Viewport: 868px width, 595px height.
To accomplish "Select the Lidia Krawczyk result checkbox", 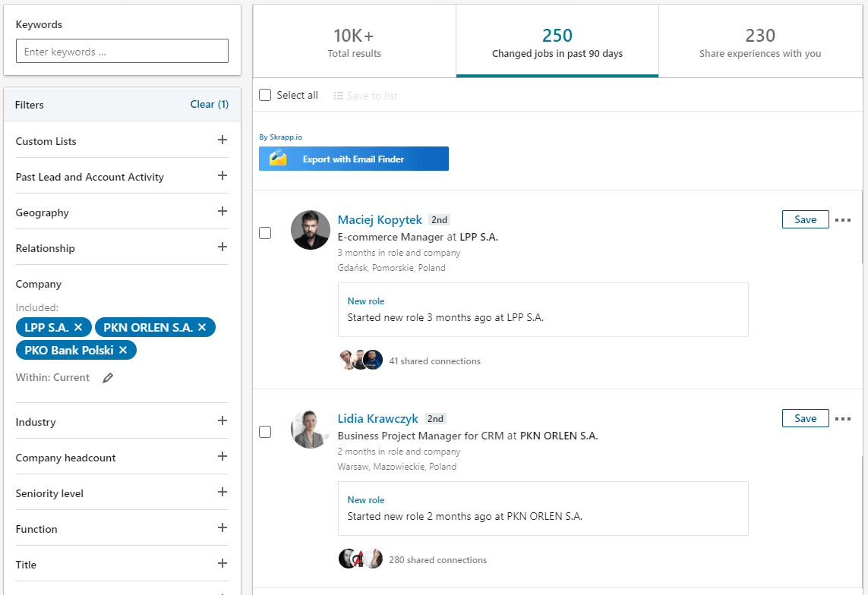I will [x=265, y=431].
